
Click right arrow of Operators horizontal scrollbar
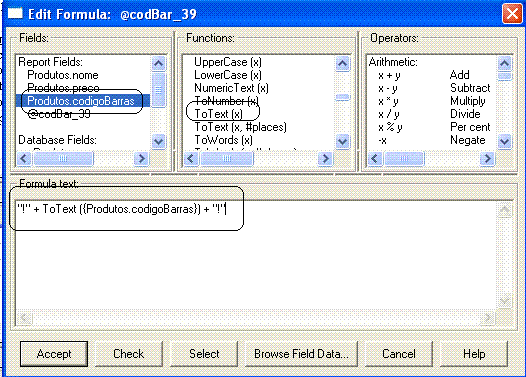click(487, 158)
